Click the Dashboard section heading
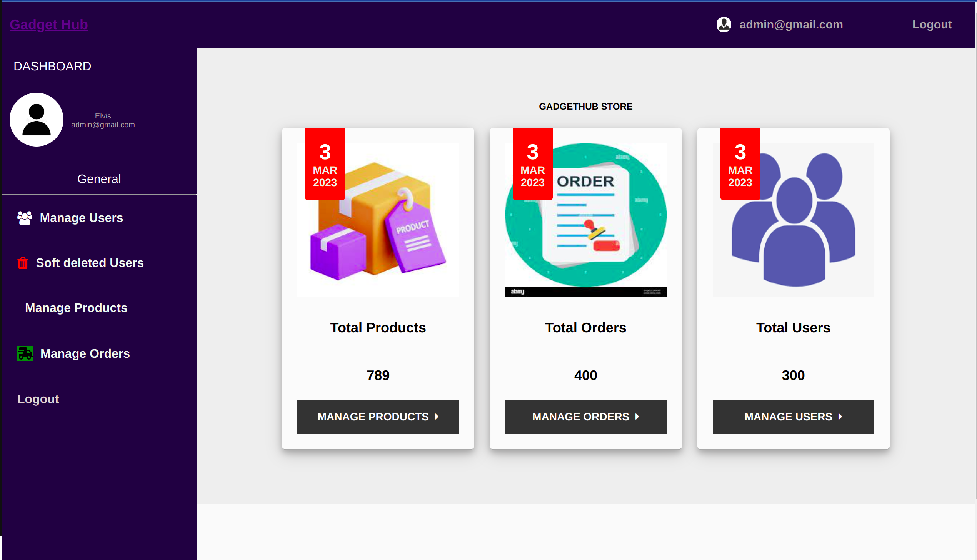Screen dimensions: 977x560 [52, 66]
